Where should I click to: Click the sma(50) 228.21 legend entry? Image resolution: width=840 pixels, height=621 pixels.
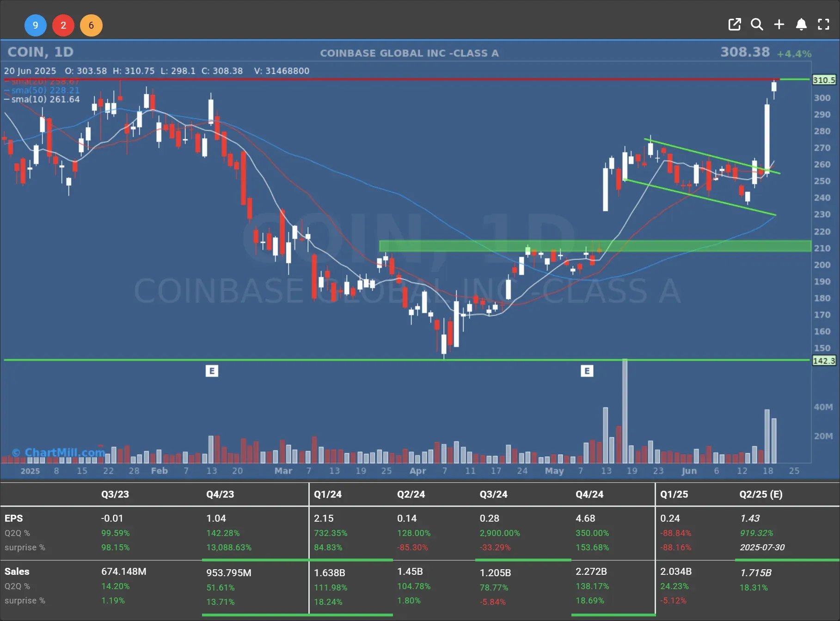pyautogui.click(x=42, y=90)
